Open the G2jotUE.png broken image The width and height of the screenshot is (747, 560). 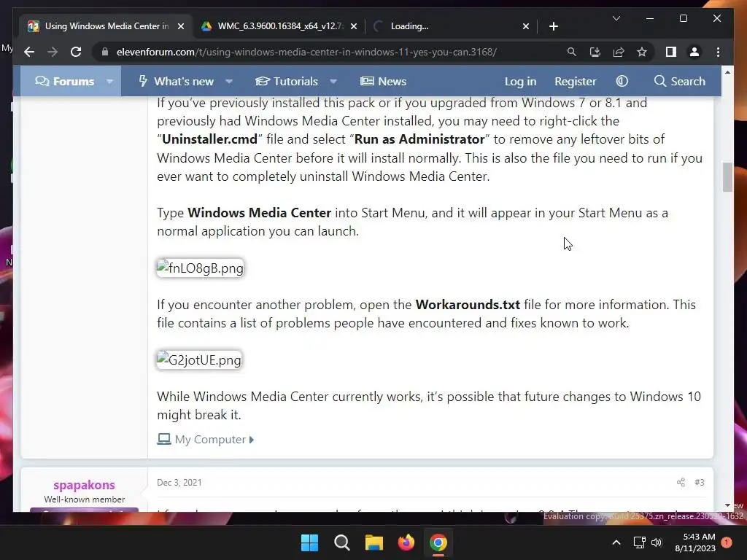(199, 360)
